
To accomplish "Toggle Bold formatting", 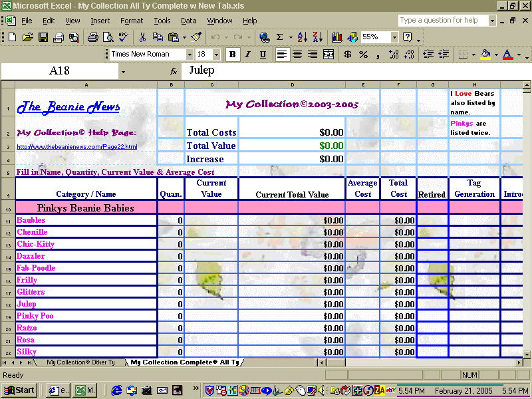I will click(x=232, y=55).
